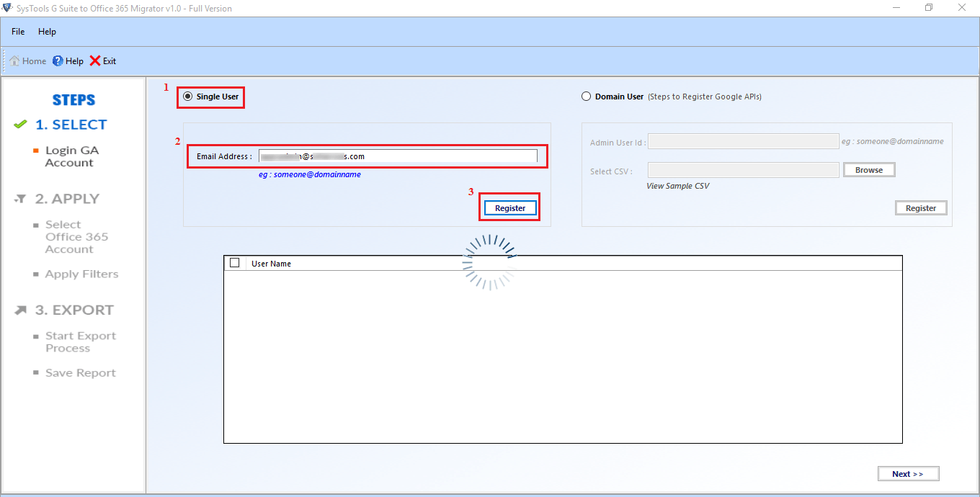The width and height of the screenshot is (980, 497).
Task: Click the arrow icon beside 3. EXPORT
Action: (21, 310)
